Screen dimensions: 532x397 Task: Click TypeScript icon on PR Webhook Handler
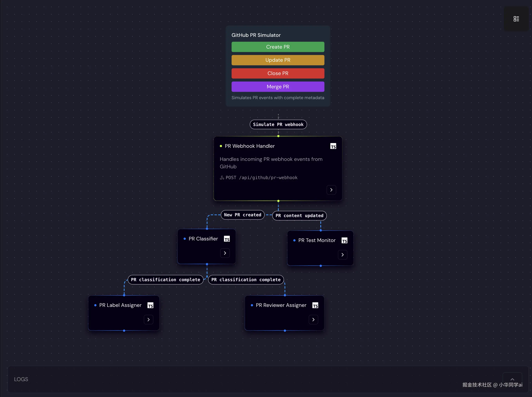tap(333, 146)
